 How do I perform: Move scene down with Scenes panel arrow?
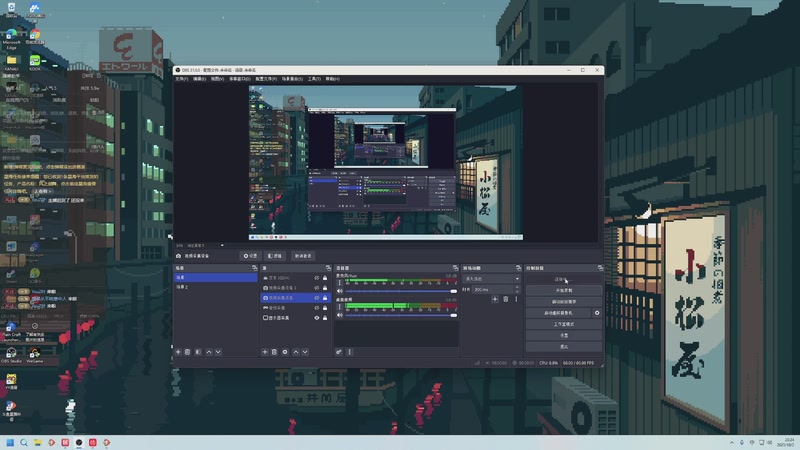coord(218,352)
